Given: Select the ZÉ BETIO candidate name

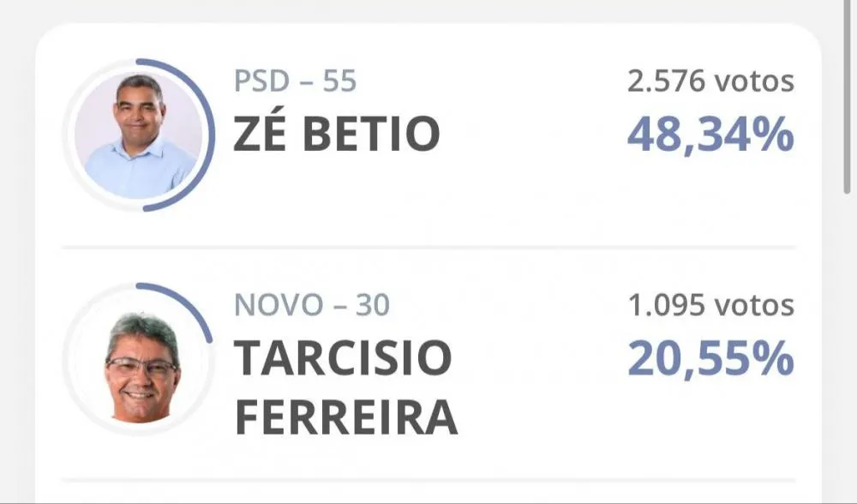Looking at the screenshot, I should pyautogui.click(x=337, y=132).
